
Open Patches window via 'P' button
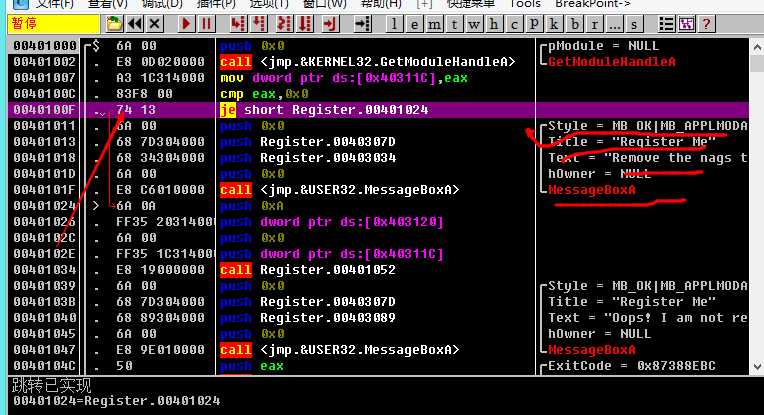pos(534,23)
